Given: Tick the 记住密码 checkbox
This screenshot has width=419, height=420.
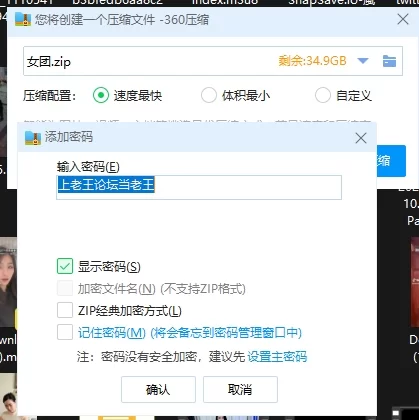Looking at the screenshot, I should pyautogui.click(x=65, y=332).
